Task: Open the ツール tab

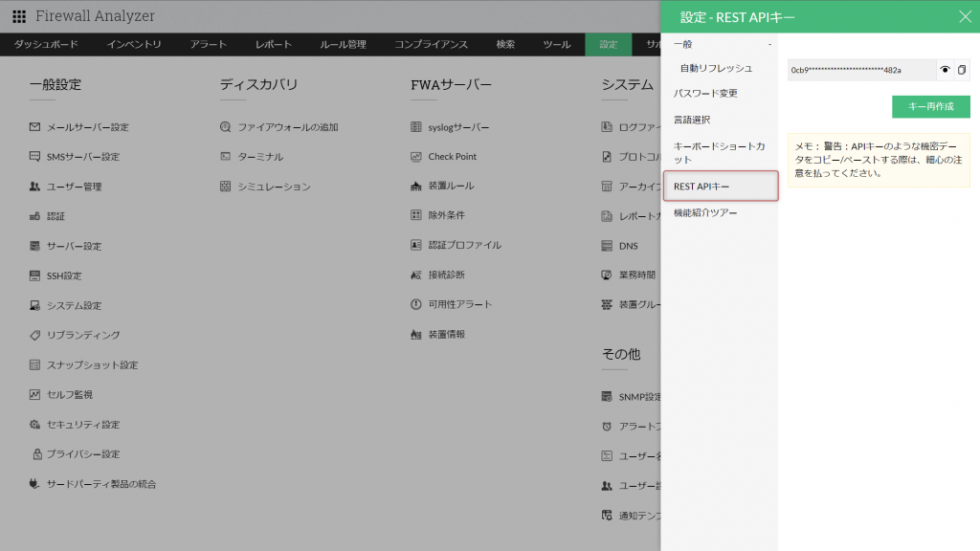Action: click(557, 44)
